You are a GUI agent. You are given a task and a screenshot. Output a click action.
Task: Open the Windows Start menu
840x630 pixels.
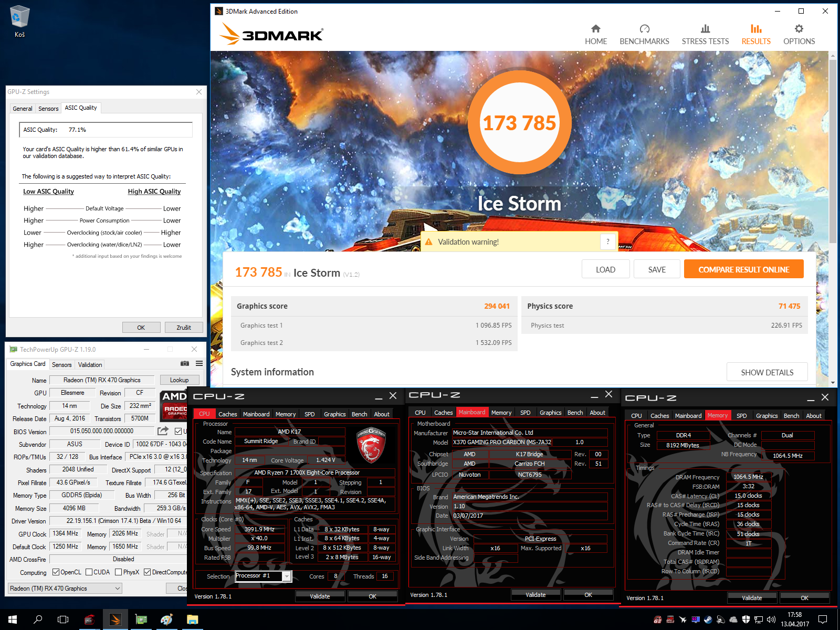coord(13,619)
